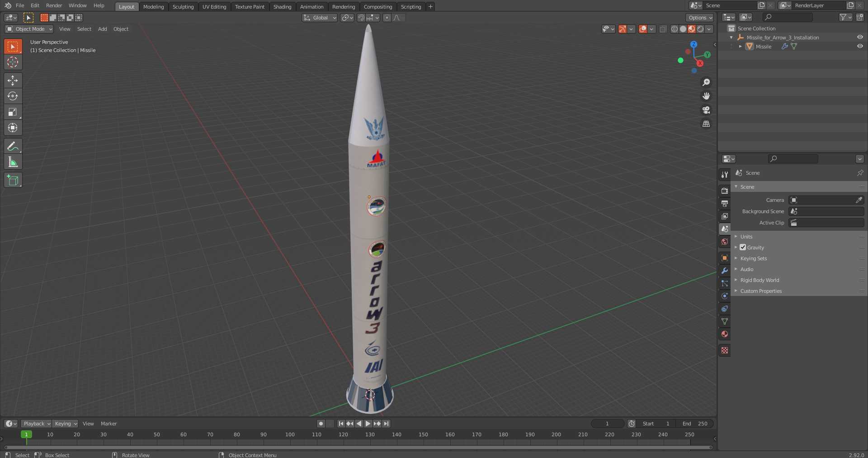Select the Select Box tool

click(13, 46)
